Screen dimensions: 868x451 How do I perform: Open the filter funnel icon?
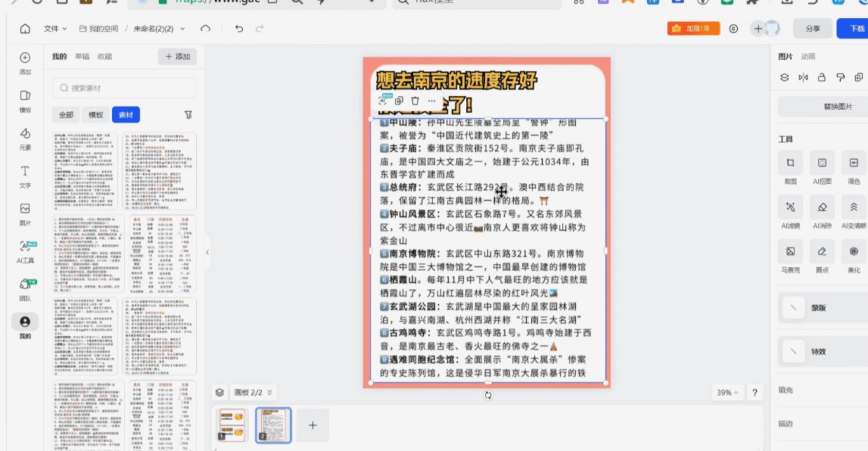point(188,114)
